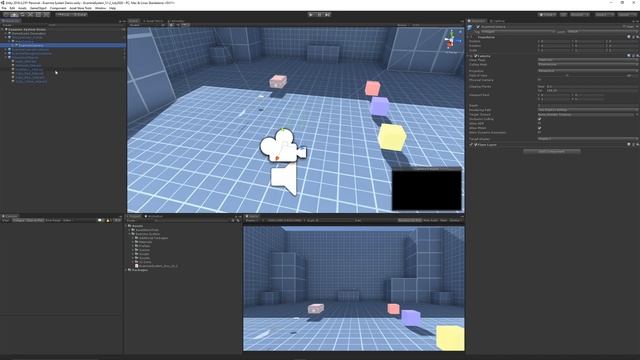Click the Pause button
The image size is (640, 360).
[319, 15]
